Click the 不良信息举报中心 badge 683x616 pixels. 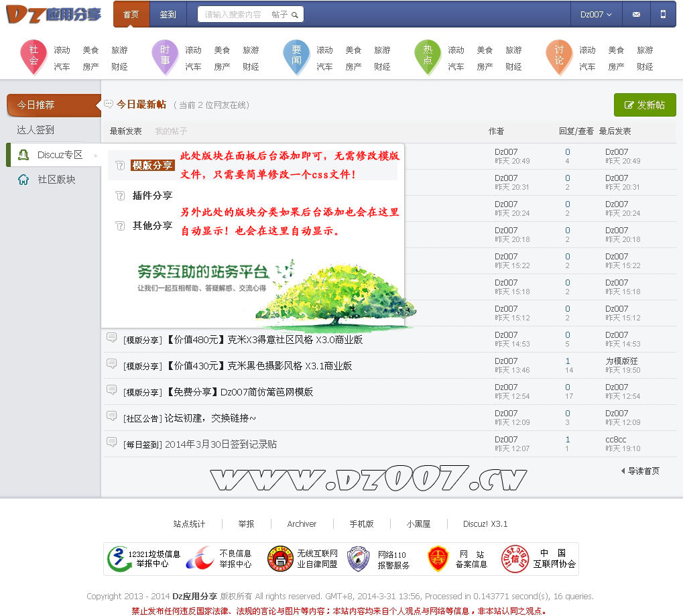[x=219, y=559]
